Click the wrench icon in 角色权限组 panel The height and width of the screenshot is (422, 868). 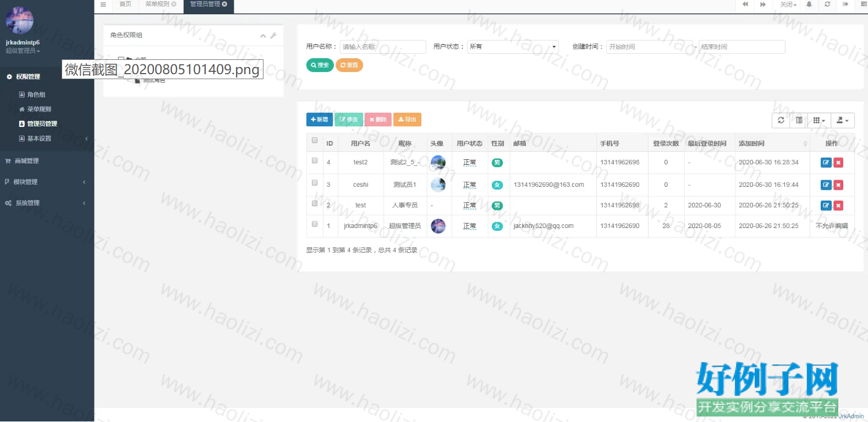(273, 36)
